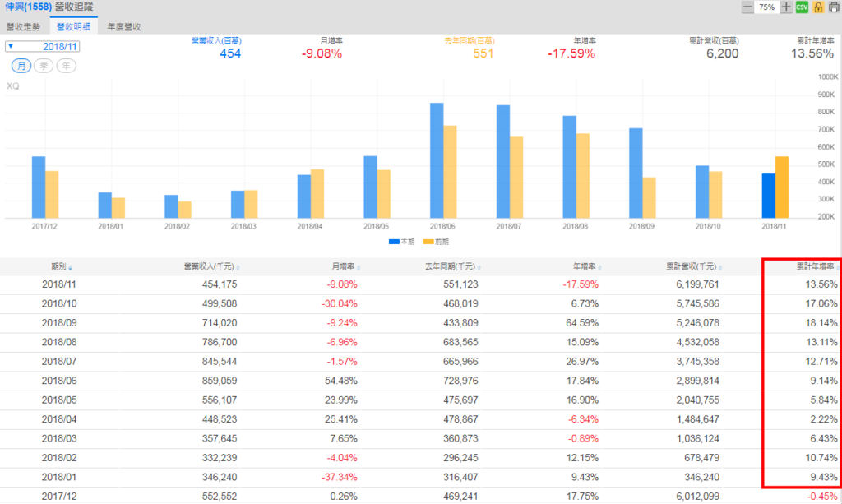842x504 pixels.
Task: Click the 75% zoom level field
Action: point(766,7)
